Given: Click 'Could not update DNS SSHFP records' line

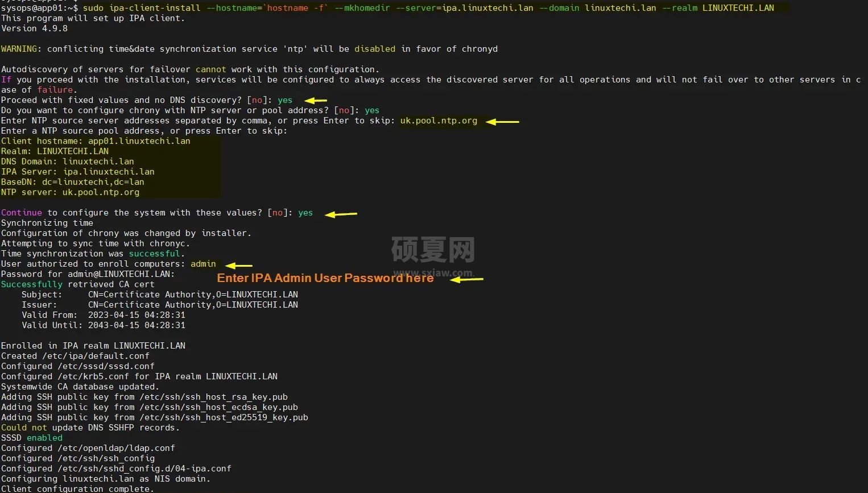Looking at the screenshot, I should tap(90, 428).
